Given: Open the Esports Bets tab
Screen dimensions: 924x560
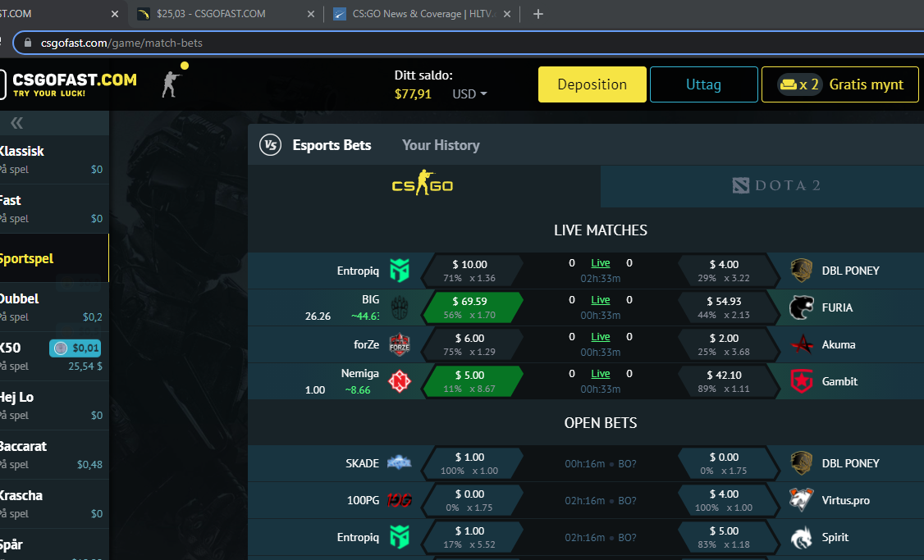Looking at the screenshot, I should click(x=332, y=145).
